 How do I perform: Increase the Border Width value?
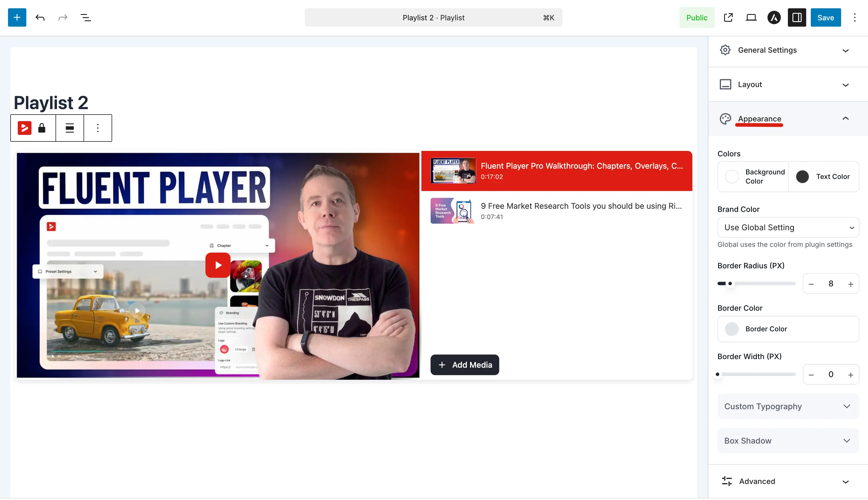click(851, 375)
